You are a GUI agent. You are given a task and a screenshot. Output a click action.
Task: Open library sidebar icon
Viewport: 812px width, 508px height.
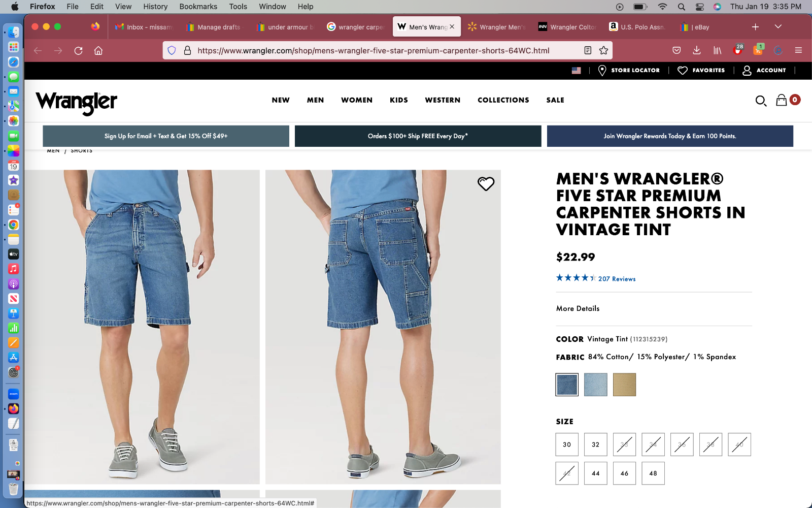tap(717, 50)
